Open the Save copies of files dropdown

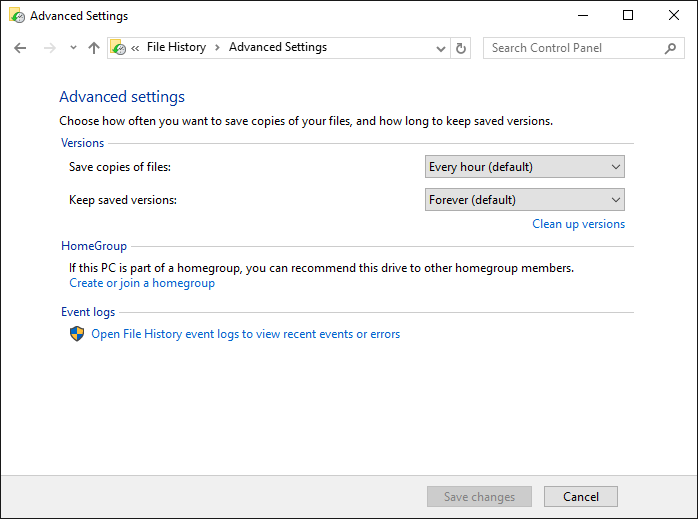525,166
